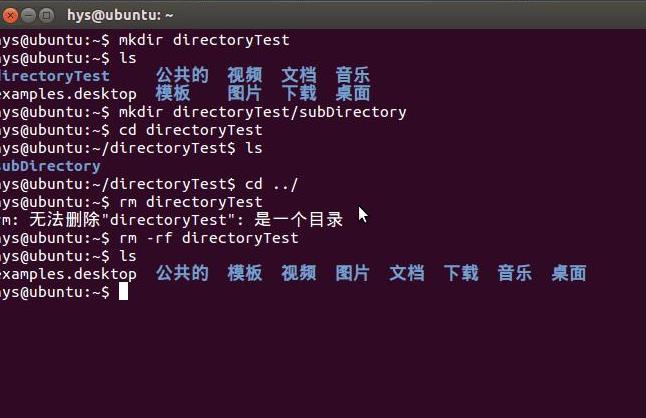The width and height of the screenshot is (646, 418).
Task: Click 下载 in the last ls output line
Action: point(460,274)
